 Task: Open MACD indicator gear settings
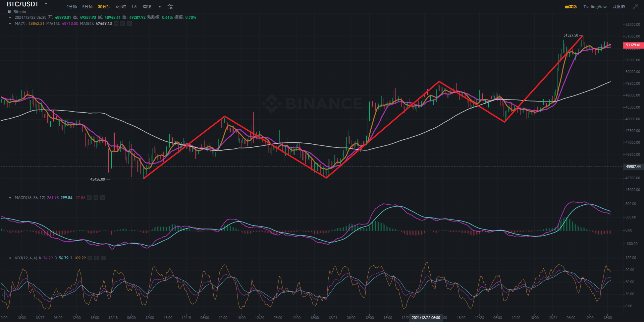click(96, 198)
